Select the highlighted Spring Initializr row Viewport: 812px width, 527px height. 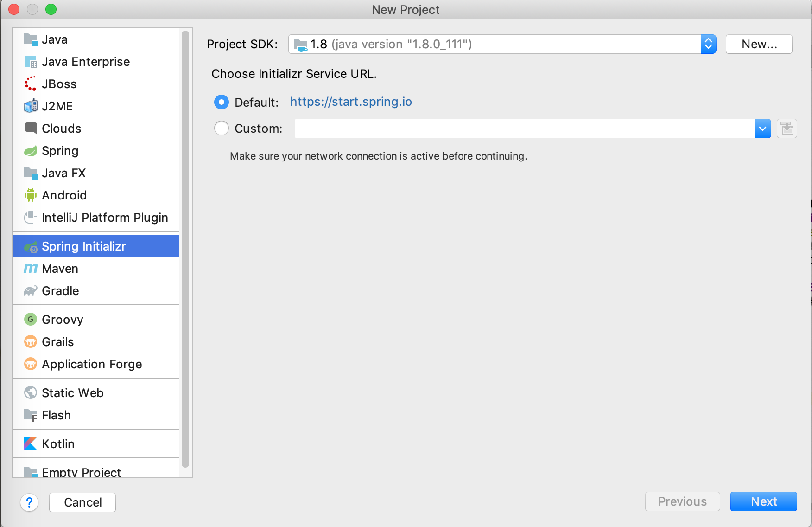tap(96, 246)
